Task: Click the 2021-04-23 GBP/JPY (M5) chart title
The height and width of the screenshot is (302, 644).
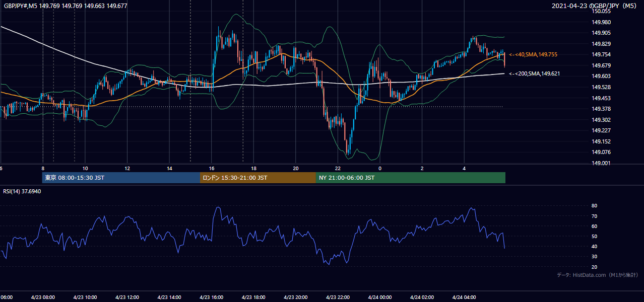Action: coord(595,6)
